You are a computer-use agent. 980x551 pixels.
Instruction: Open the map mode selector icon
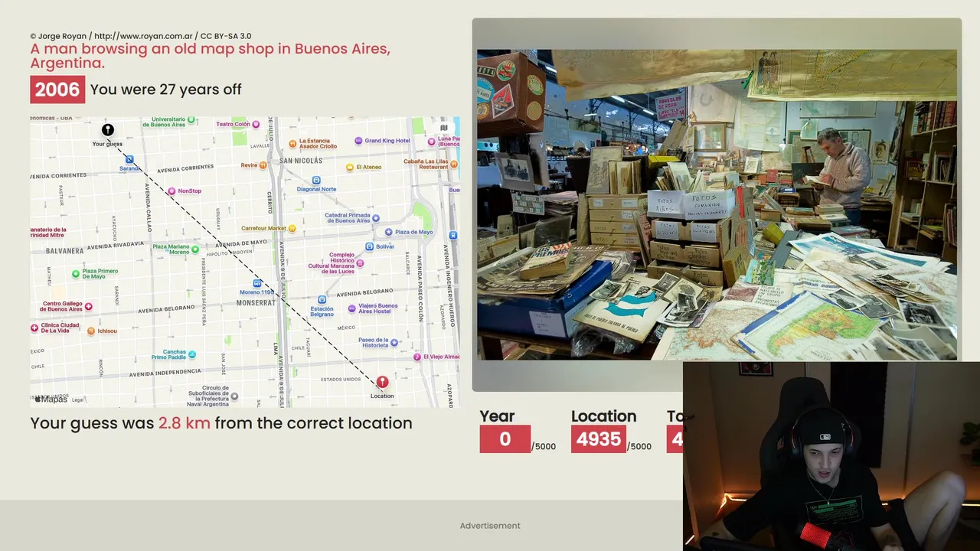444,129
